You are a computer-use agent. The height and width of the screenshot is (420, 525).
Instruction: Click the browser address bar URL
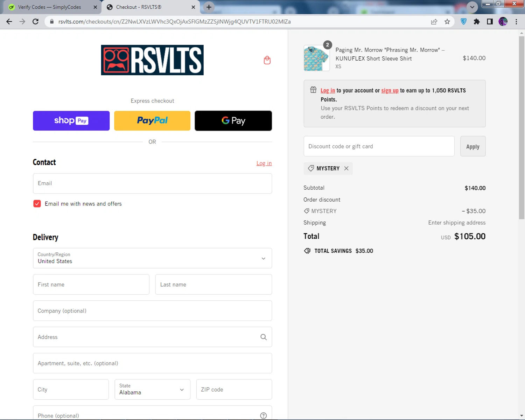pos(174,22)
